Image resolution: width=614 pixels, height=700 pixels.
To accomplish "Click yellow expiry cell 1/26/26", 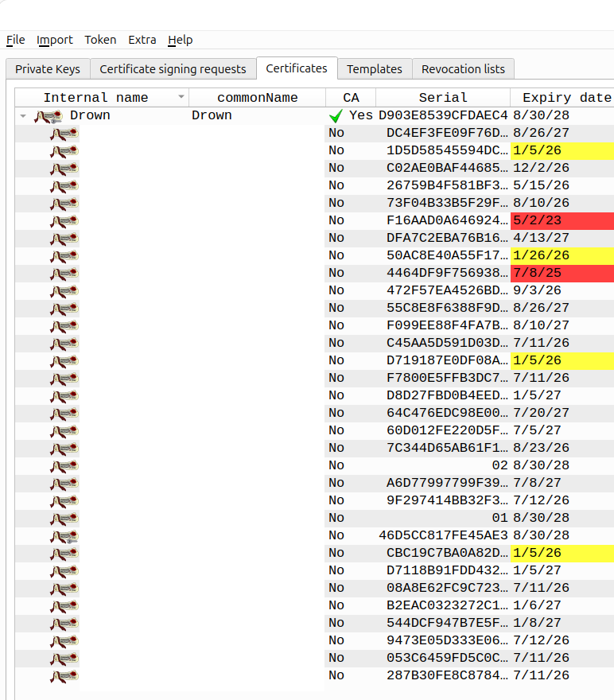I will [562, 256].
